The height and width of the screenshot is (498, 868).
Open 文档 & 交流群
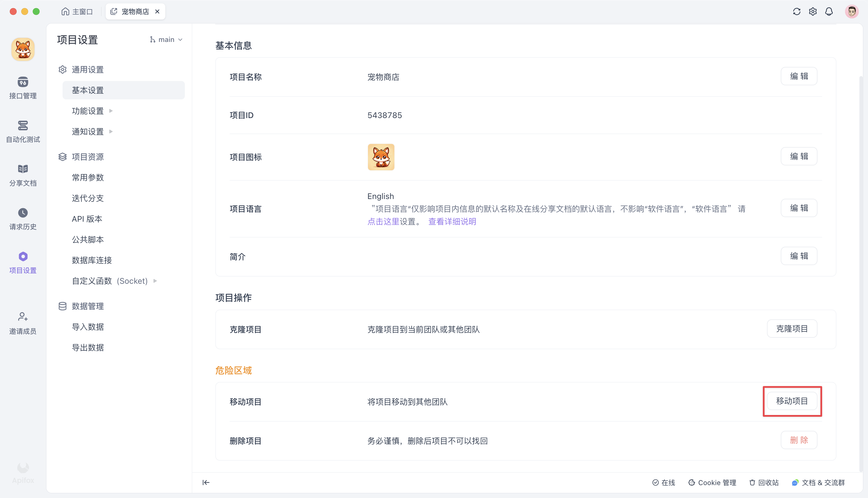click(824, 482)
